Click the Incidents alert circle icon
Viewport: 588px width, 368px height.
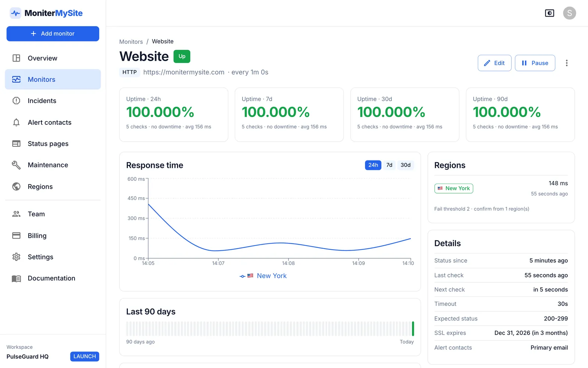(16, 101)
